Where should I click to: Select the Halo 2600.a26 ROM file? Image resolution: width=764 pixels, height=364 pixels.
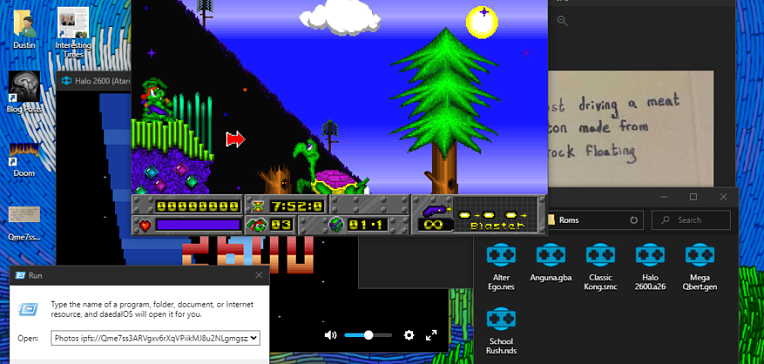[650, 267]
